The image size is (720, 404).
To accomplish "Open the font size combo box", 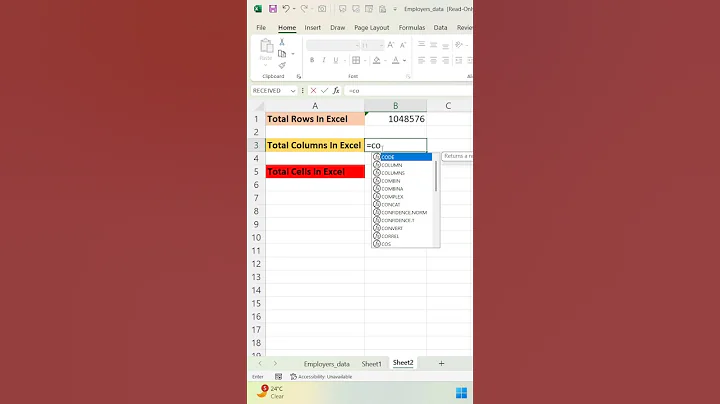I will (372, 45).
